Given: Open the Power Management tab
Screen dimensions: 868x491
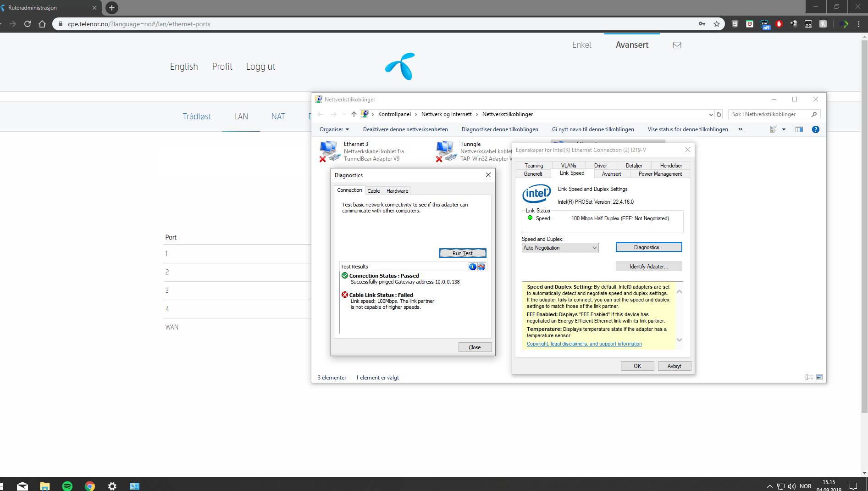Looking at the screenshot, I should pos(660,174).
